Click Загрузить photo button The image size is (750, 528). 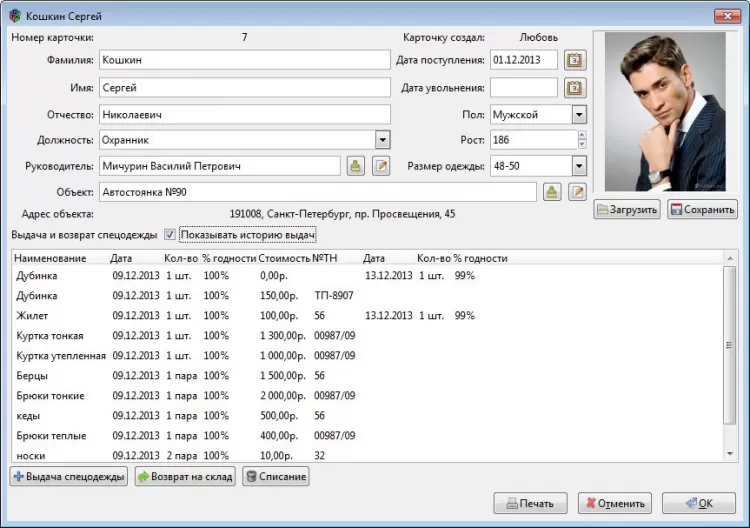627,210
